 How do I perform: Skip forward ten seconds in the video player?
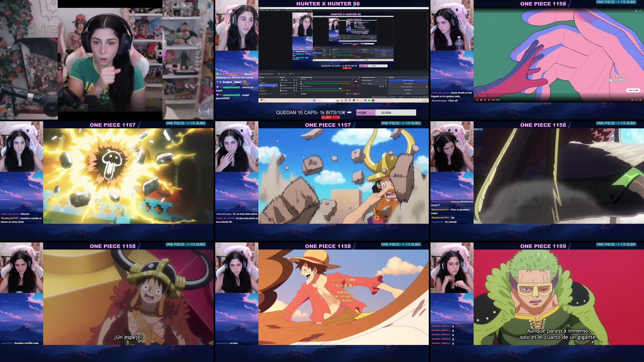coord(485,100)
